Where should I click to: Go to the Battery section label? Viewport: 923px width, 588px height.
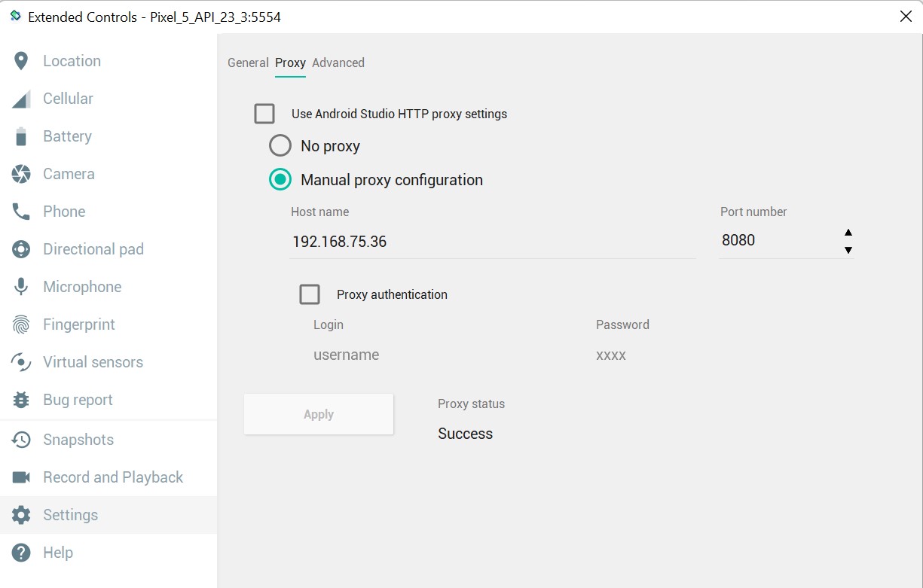67,136
